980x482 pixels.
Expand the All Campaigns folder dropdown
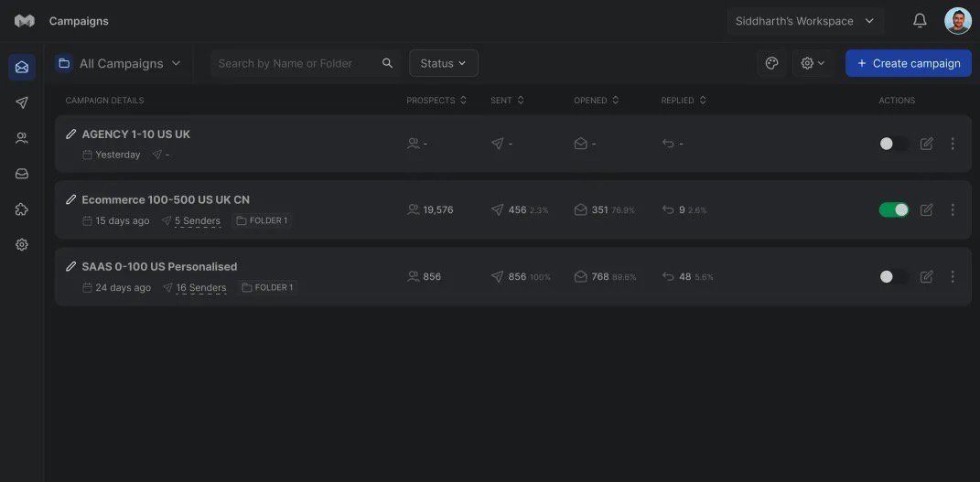pyautogui.click(x=120, y=63)
